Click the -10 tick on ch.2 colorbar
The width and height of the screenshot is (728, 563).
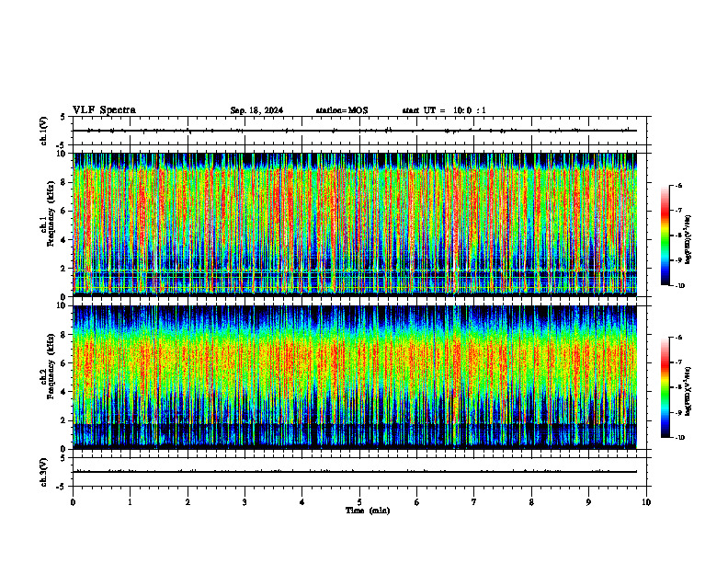coord(680,438)
